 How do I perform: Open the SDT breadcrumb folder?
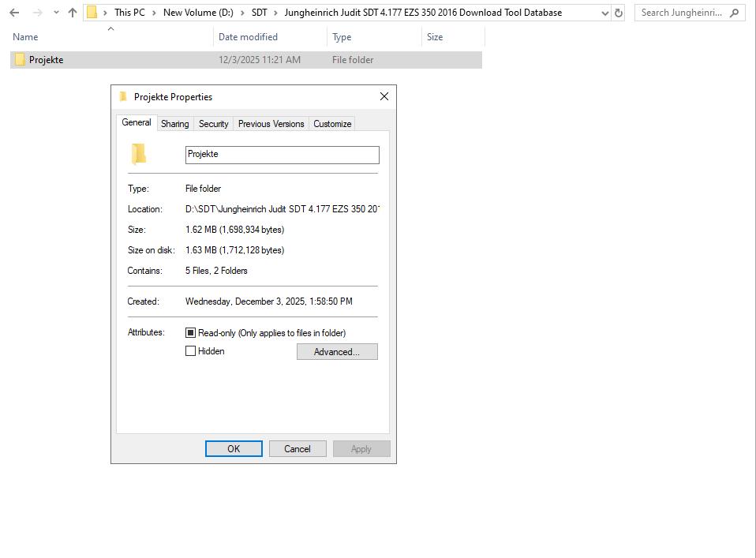coord(259,13)
